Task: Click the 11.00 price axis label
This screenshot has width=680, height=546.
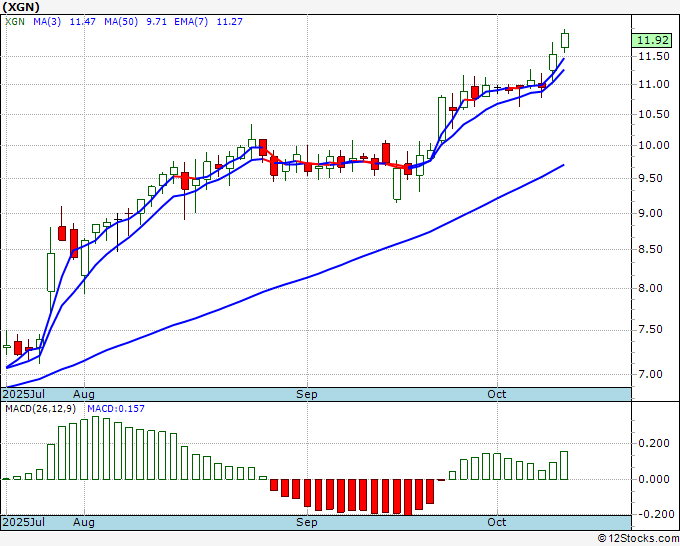Action: [x=654, y=84]
